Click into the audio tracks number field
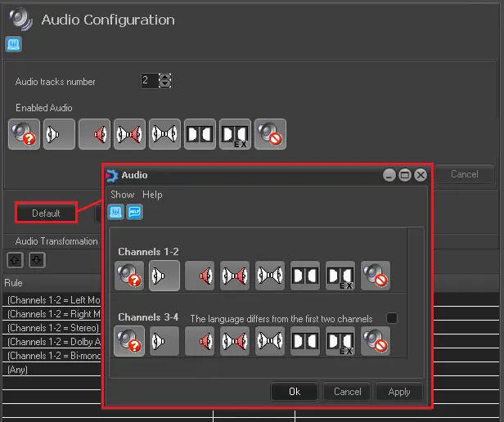This screenshot has width=504, height=422. tap(149, 81)
